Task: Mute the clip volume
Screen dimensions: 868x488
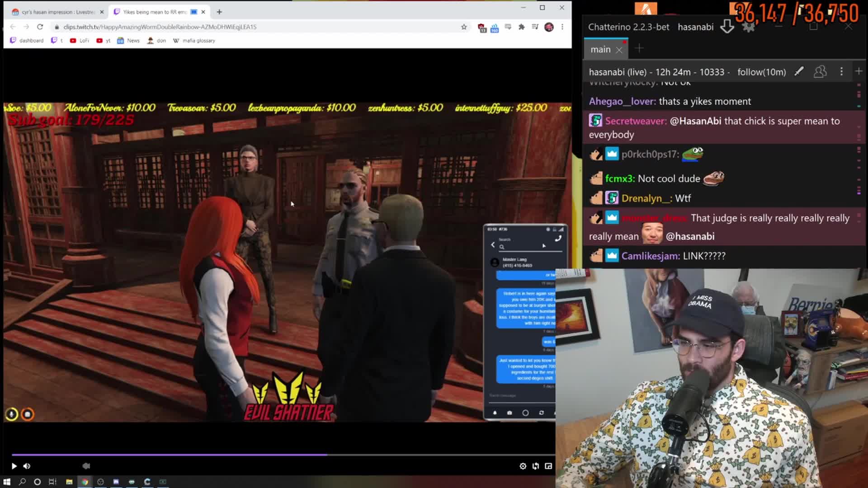Action: (x=27, y=466)
